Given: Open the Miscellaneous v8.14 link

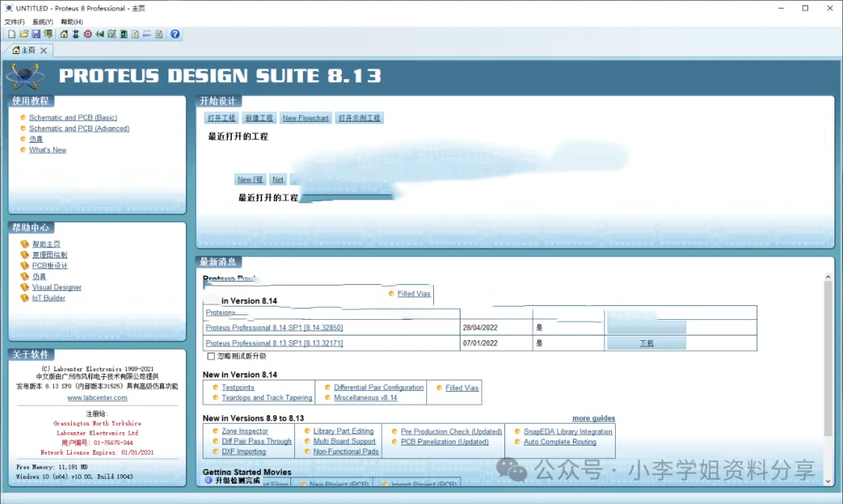Looking at the screenshot, I should [x=365, y=398].
